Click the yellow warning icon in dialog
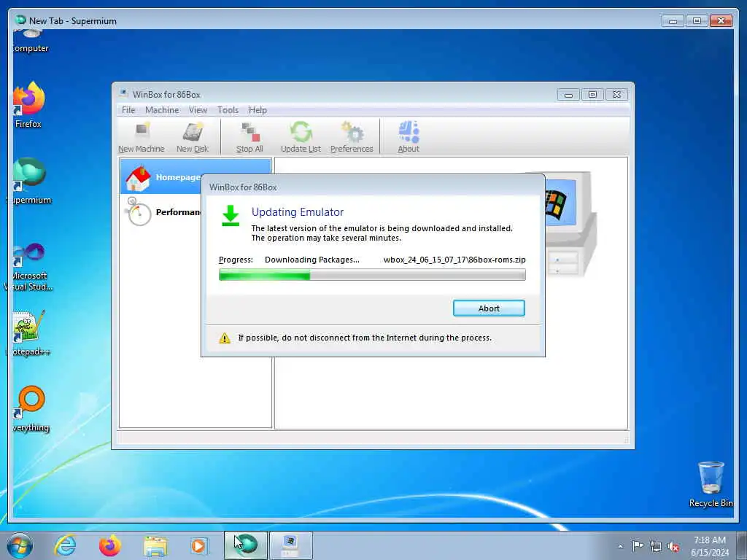The height and width of the screenshot is (560, 747). [x=225, y=338]
